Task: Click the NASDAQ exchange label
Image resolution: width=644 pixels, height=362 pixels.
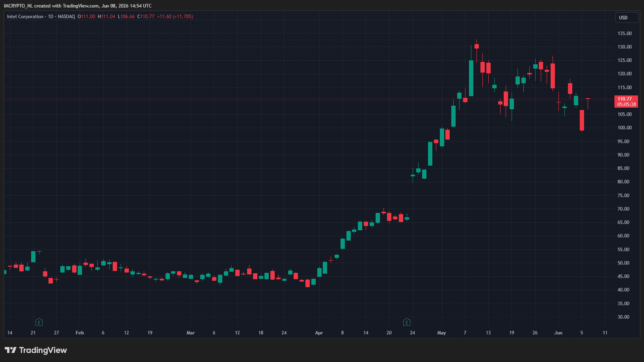Action: [66, 17]
